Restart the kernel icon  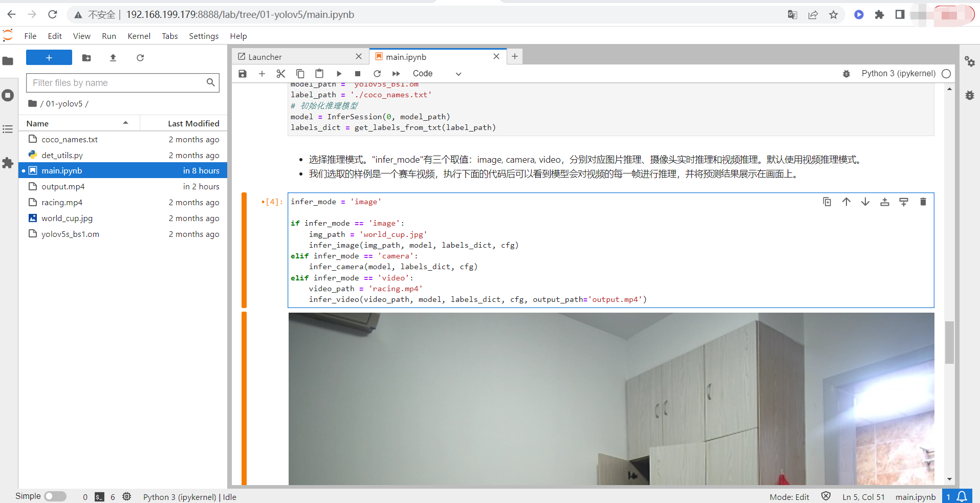coord(377,74)
